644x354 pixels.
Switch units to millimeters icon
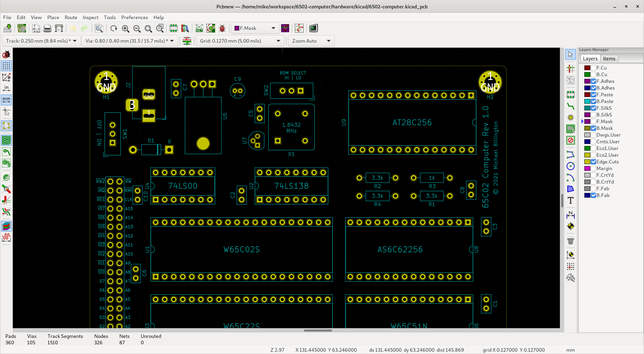tap(6, 100)
